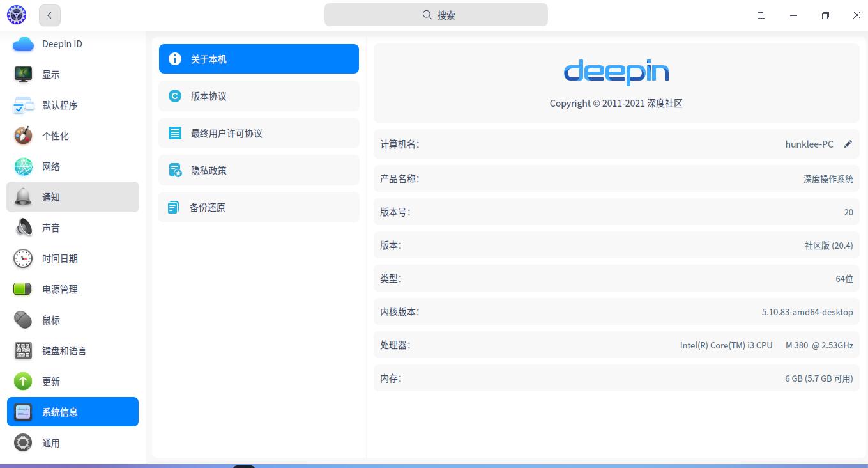Click the Control Center logo icon

[x=17, y=15]
